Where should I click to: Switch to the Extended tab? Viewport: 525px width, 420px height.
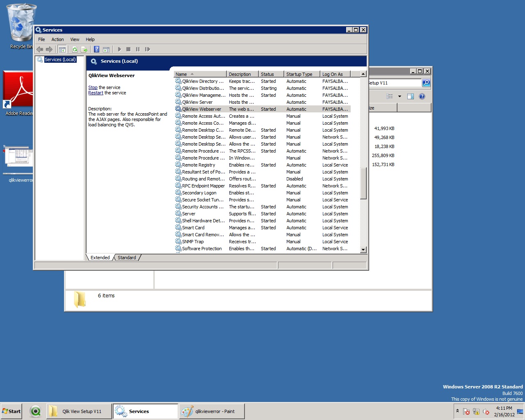[x=100, y=258]
